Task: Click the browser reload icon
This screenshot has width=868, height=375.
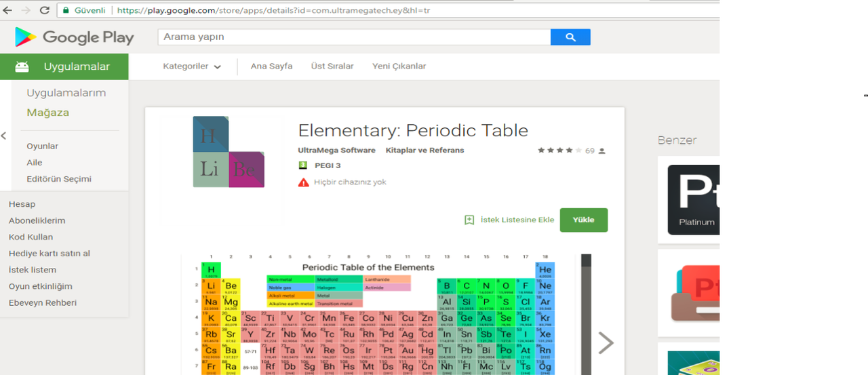Action: pos(45,10)
